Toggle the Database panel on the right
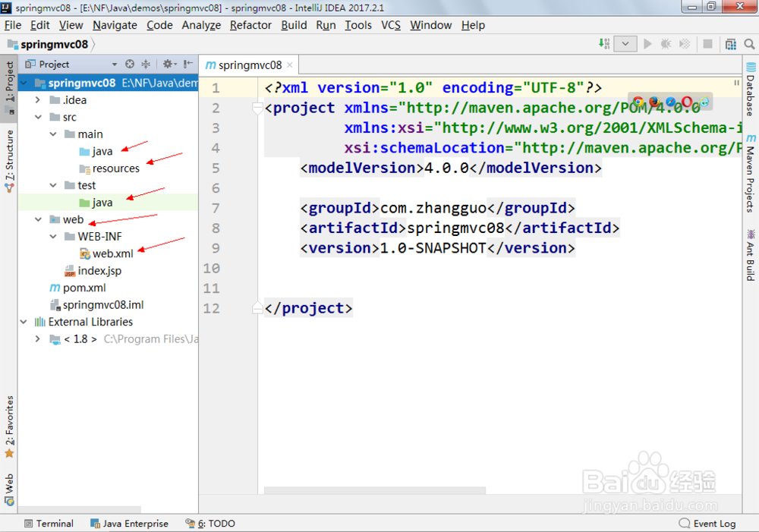The height and width of the screenshot is (532, 759). pyautogui.click(x=751, y=83)
